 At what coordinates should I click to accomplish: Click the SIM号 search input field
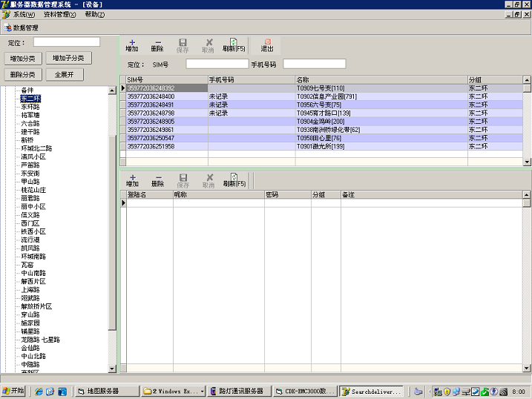tap(217, 64)
